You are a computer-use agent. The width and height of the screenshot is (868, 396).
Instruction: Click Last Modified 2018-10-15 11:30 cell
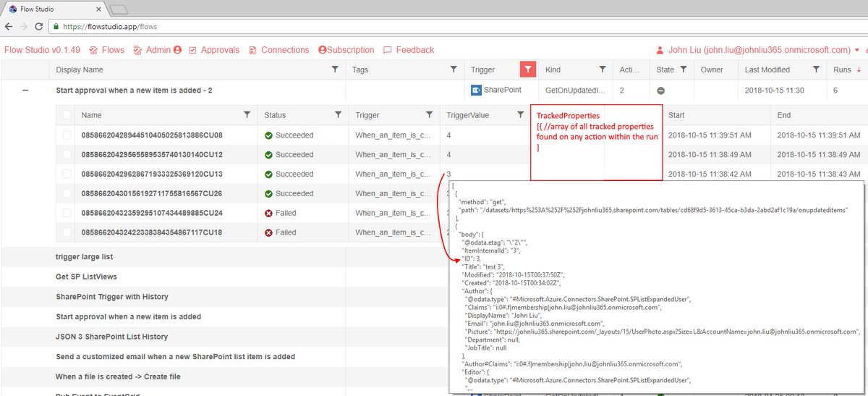pyautogui.click(x=775, y=90)
